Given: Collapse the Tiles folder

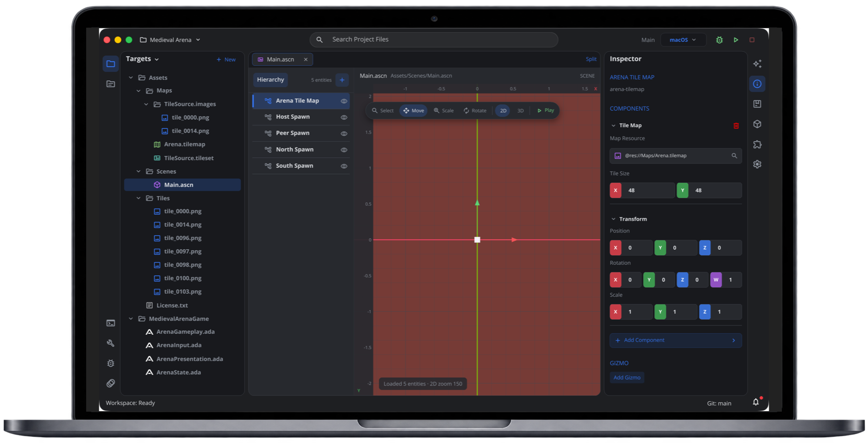Looking at the screenshot, I should 139,199.
